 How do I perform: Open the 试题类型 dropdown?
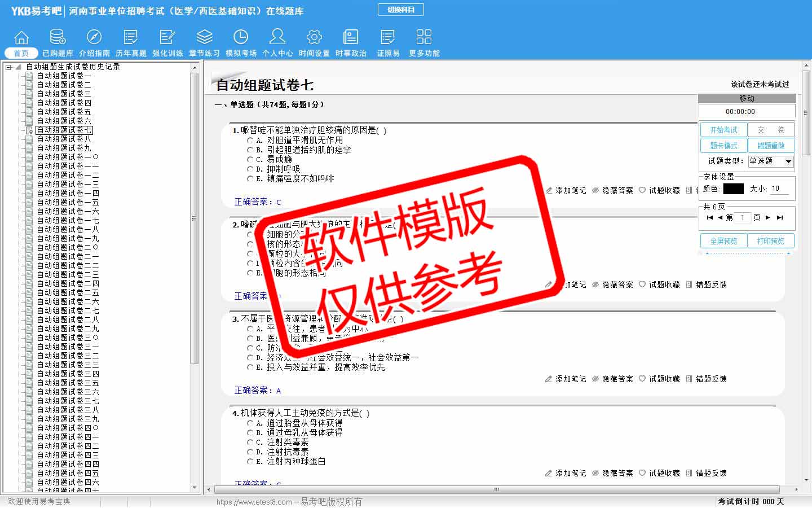pyautogui.click(x=788, y=161)
